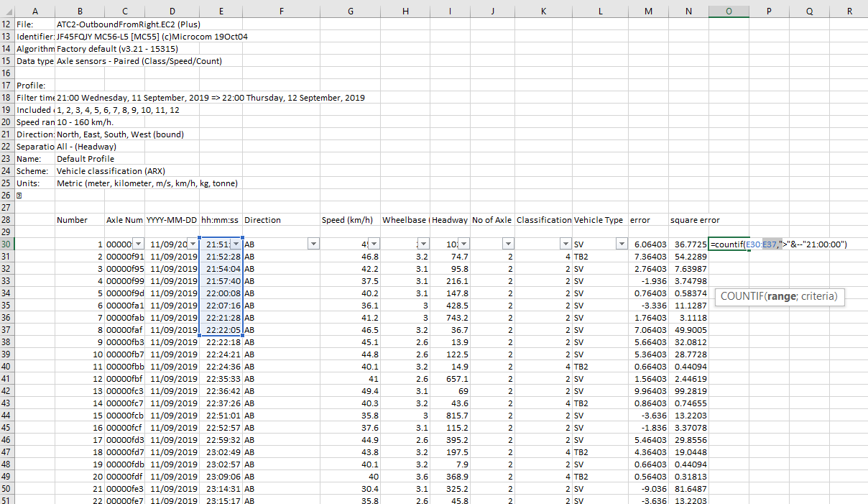Image resolution: width=868 pixels, height=504 pixels.
Task: Select column header R
Action: [849, 10]
